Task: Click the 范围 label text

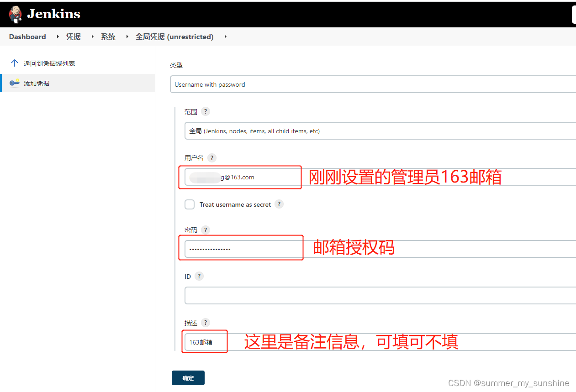Action: (x=191, y=112)
